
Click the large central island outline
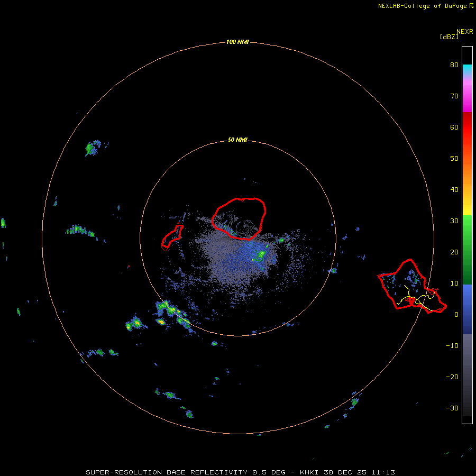[239, 219]
